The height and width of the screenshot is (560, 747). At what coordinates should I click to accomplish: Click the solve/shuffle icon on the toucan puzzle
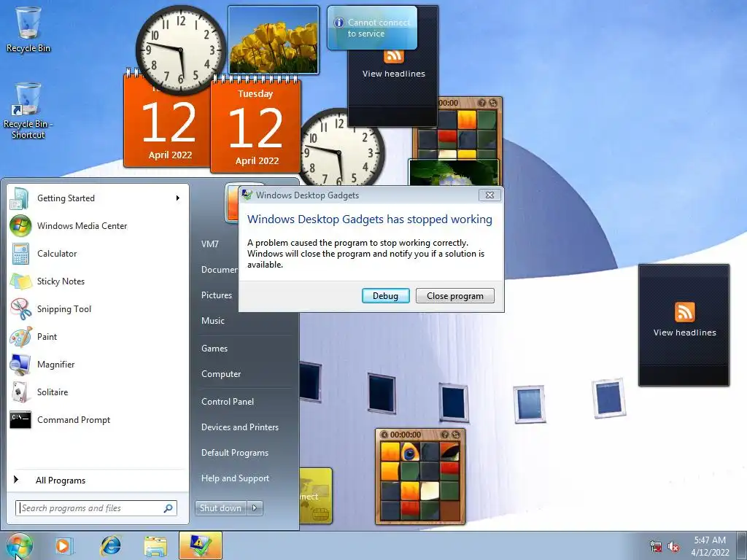[456, 435]
